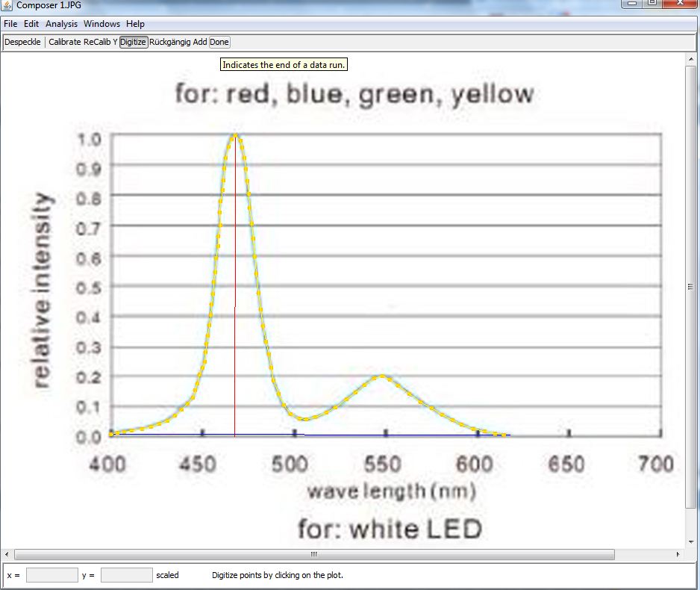The width and height of the screenshot is (700, 590).
Task: Click the left arrow of horizontal scrollbar
Action: 7,555
